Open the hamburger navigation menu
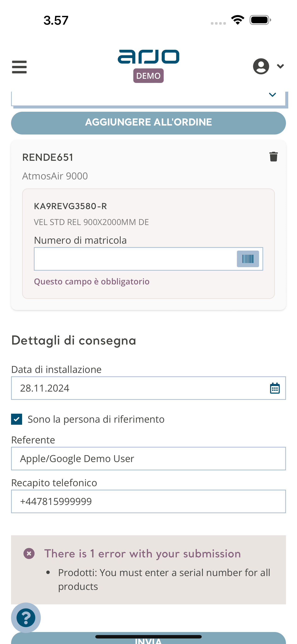Image resolution: width=297 pixels, height=644 pixels. pyautogui.click(x=19, y=67)
